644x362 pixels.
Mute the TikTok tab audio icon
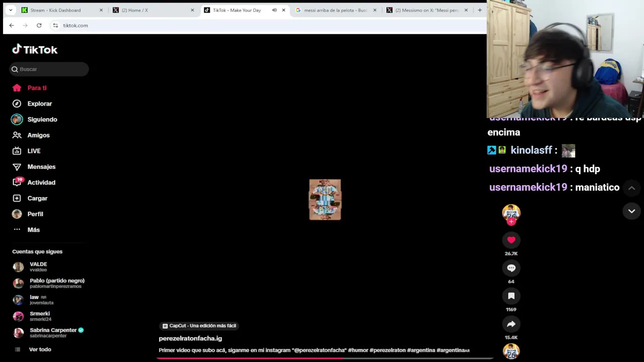(274, 10)
